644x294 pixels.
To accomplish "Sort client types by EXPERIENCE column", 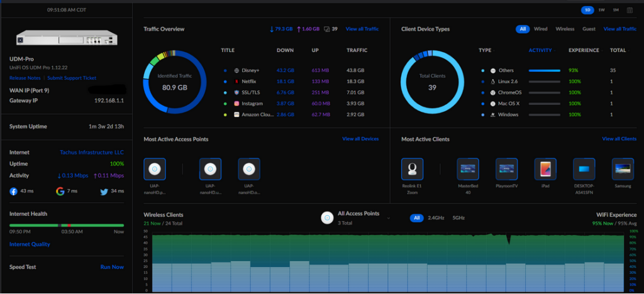I will click(x=584, y=50).
